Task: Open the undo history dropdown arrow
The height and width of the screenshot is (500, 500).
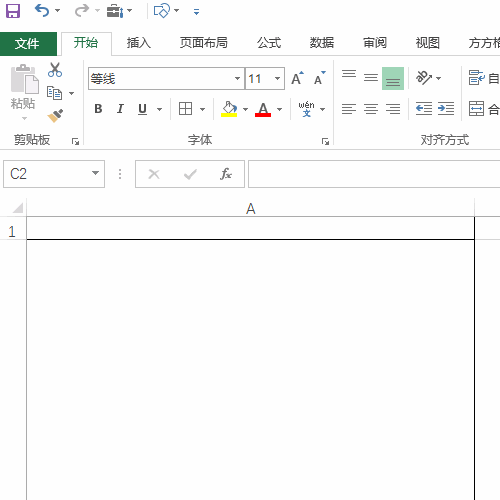Action: tap(57, 11)
